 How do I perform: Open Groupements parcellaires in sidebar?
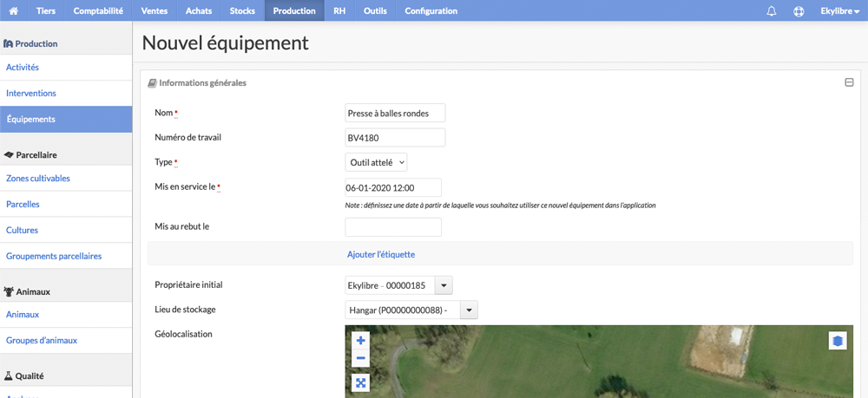66,257
